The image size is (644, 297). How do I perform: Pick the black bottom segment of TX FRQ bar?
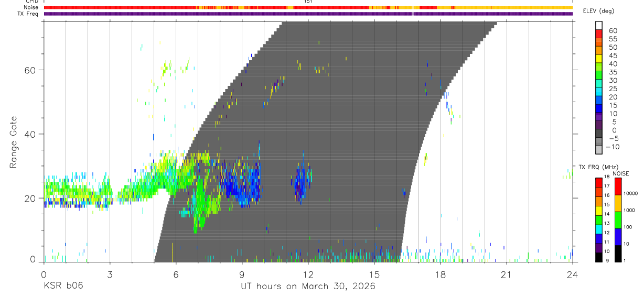(x=599, y=257)
